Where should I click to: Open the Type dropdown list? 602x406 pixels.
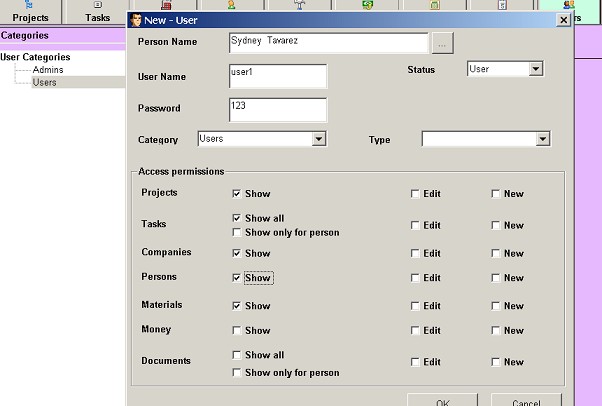(x=543, y=140)
